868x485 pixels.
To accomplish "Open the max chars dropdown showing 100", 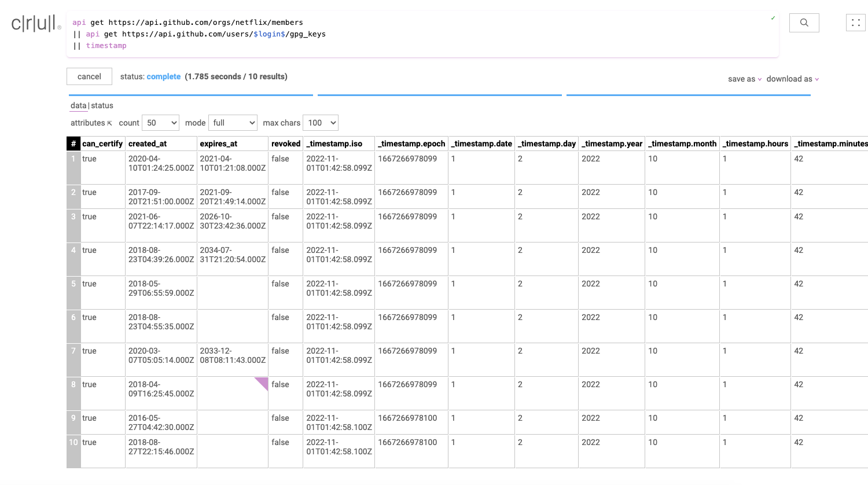I will pos(320,123).
